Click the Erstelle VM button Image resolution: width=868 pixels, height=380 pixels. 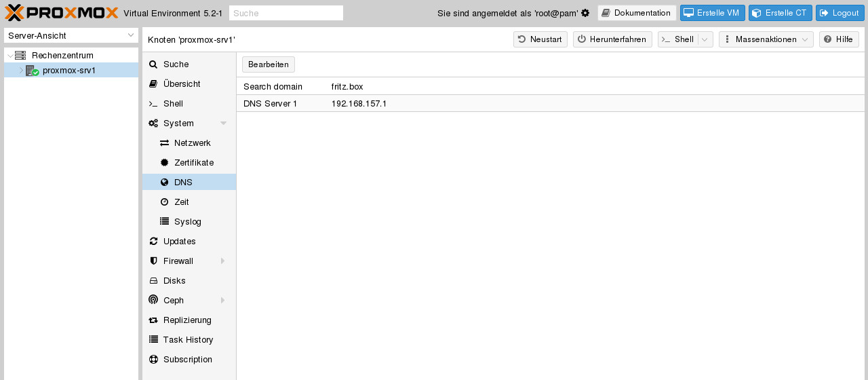coord(712,13)
